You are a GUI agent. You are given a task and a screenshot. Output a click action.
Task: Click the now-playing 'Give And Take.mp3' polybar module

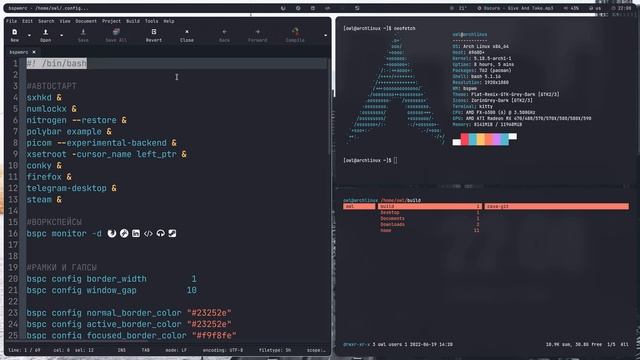tap(515, 8)
